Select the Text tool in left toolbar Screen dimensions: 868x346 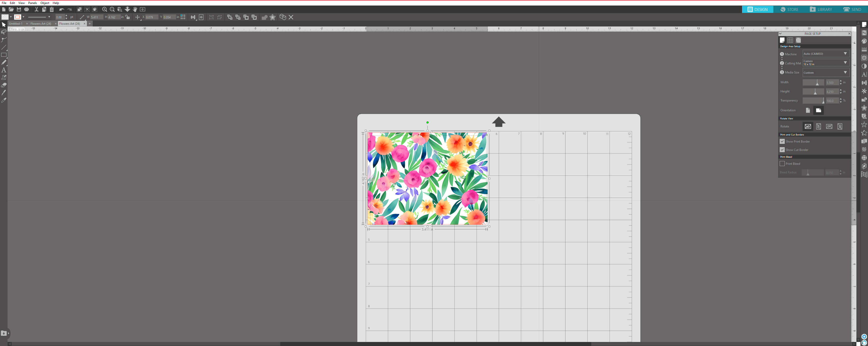point(4,70)
